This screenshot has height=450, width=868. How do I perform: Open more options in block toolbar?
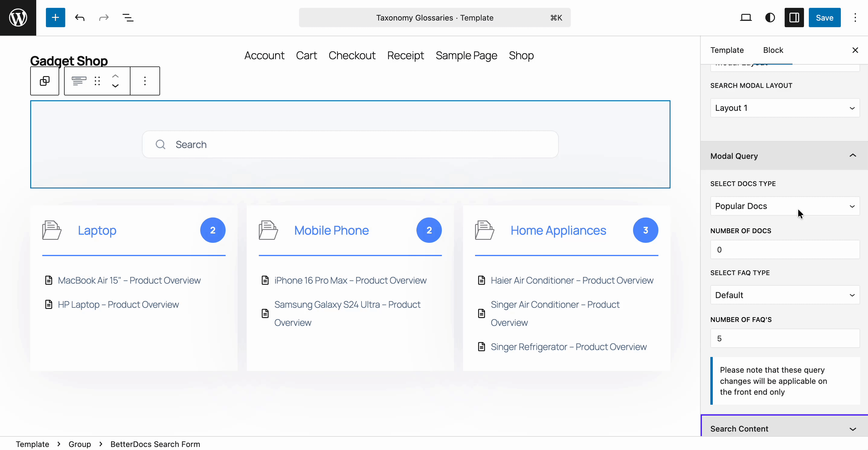pyautogui.click(x=145, y=81)
